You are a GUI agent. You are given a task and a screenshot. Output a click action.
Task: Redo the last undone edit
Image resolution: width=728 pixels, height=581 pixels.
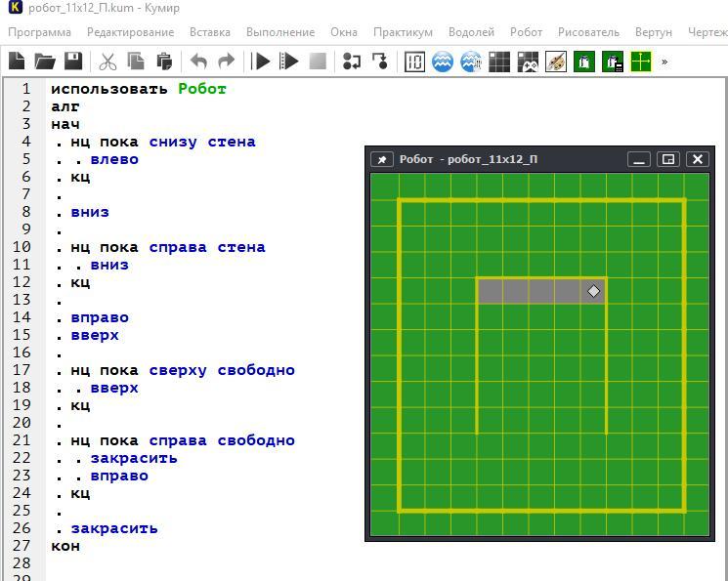(226, 62)
